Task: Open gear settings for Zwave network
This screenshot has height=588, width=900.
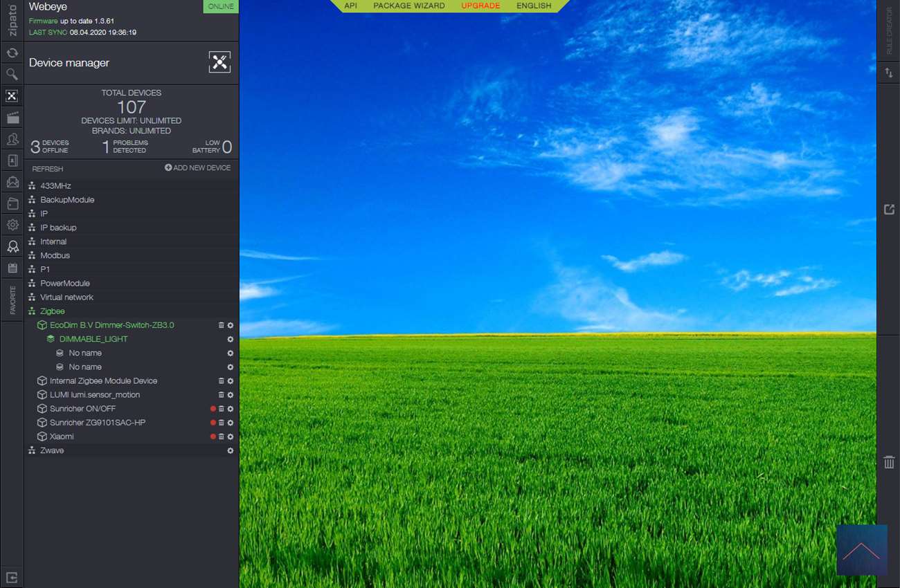Action: (231, 450)
